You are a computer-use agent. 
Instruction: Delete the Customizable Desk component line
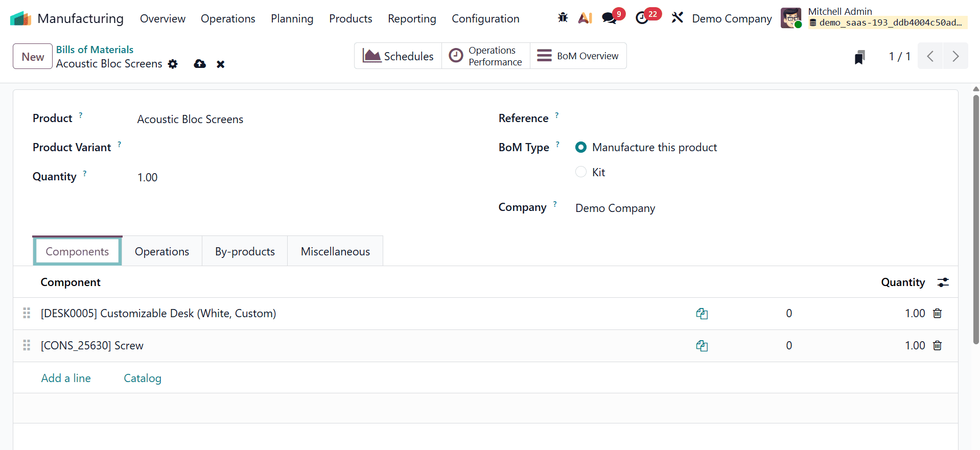click(x=938, y=313)
